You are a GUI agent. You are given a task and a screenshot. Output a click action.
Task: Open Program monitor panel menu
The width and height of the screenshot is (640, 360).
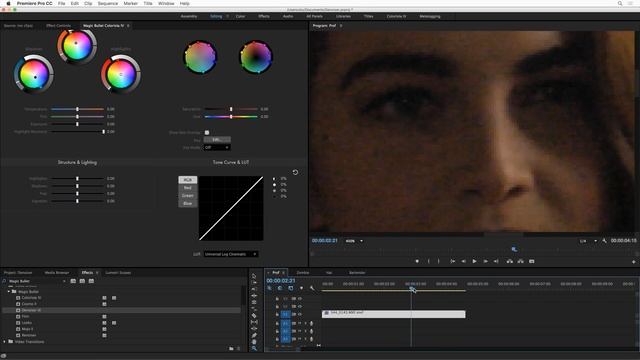341,26
